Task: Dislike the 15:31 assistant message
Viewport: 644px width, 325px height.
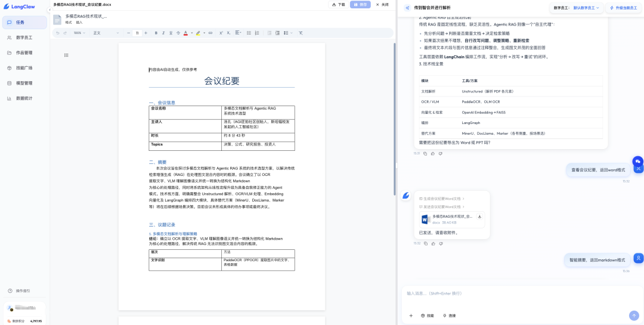Action: point(440,154)
